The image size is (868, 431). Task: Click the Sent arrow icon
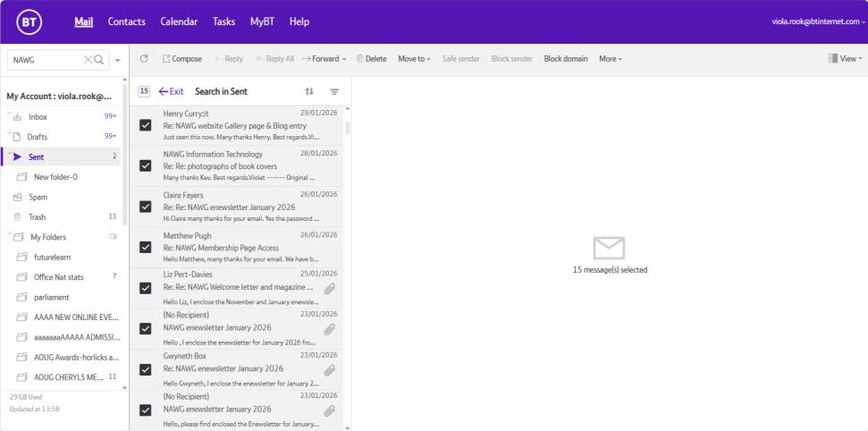(x=17, y=156)
